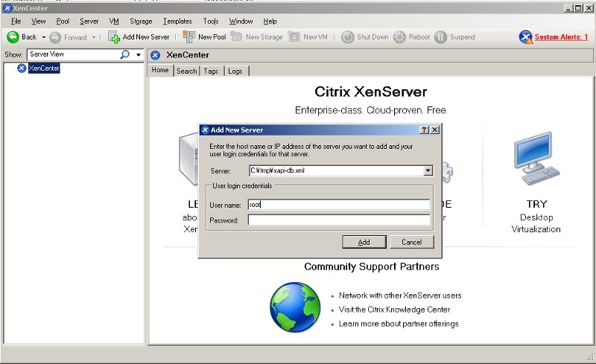
Task: Open the Pool menu
Action: click(x=63, y=22)
